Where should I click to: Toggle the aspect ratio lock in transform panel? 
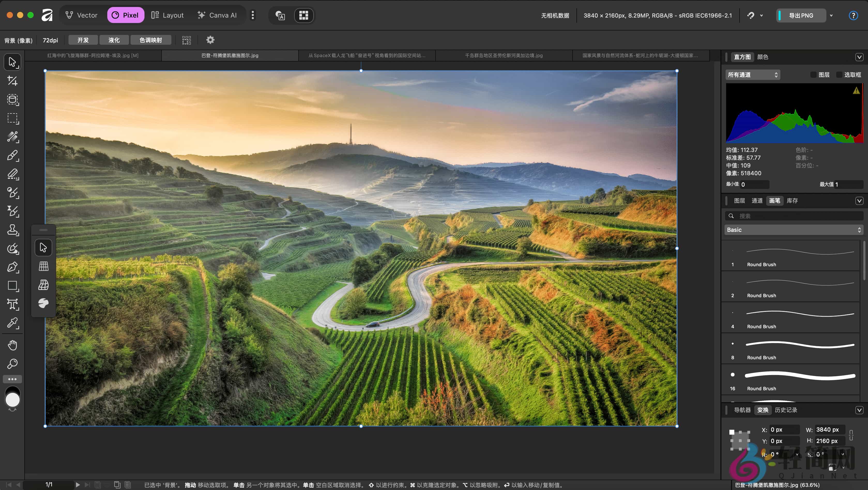(x=851, y=435)
